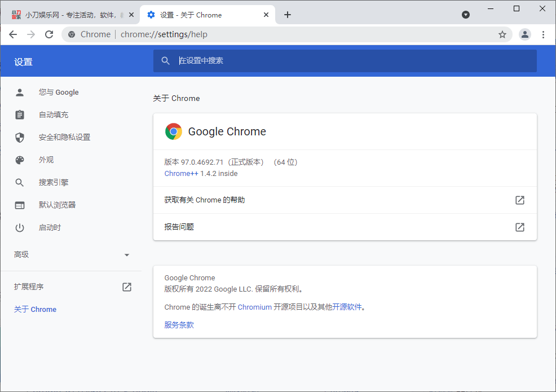
Task: Go to 外观 appearance settings
Action: click(46, 160)
